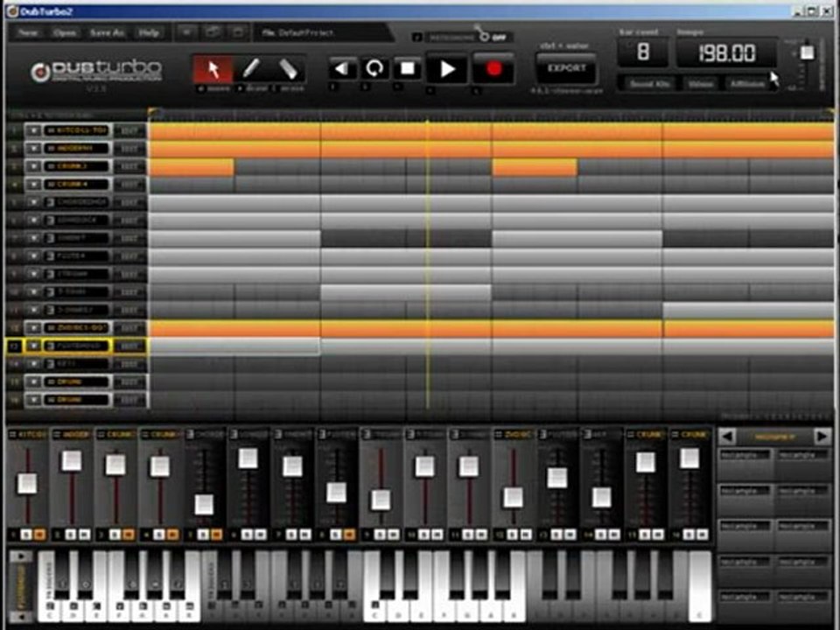The width and height of the screenshot is (840, 630).
Task: Toggle the loop playback button
Action: [374, 69]
